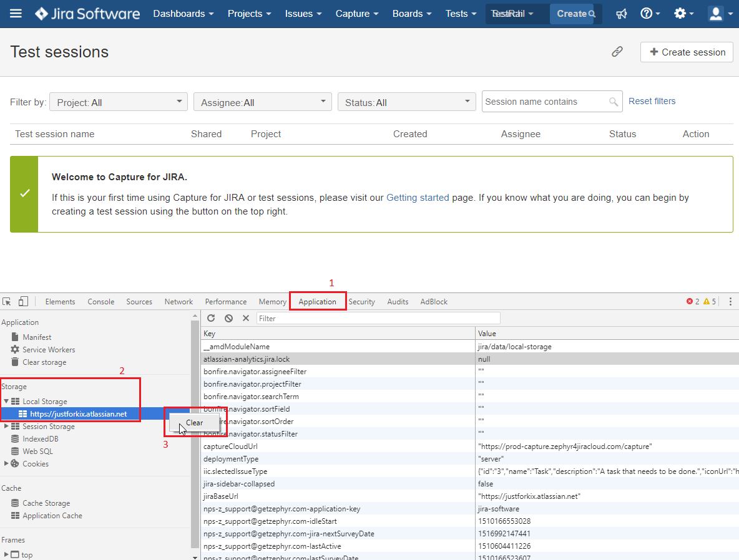The width and height of the screenshot is (739, 560).
Task: Switch to the Security tab
Action: (361, 301)
